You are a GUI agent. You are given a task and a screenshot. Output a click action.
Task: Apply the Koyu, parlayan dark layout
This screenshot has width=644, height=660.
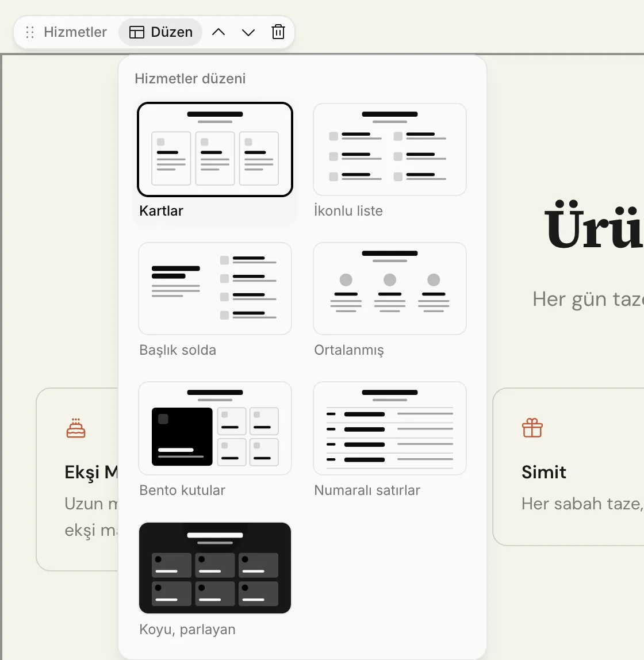click(x=215, y=568)
